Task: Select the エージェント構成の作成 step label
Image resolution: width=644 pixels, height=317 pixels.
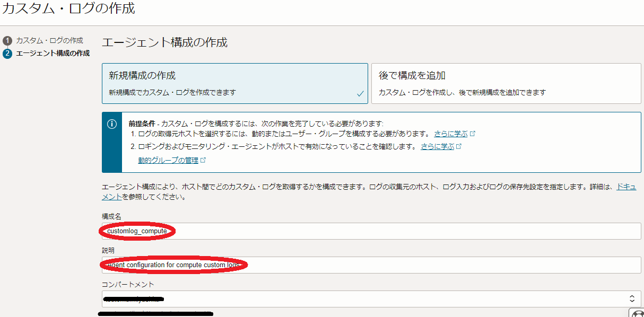Action: click(53, 54)
